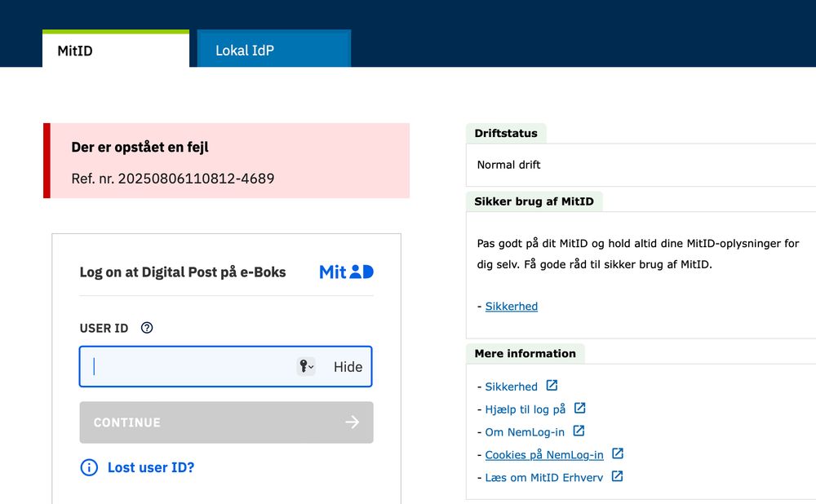Image resolution: width=816 pixels, height=504 pixels.
Task: Open Sikkerhed link under Mere information
Action: coord(511,387)
